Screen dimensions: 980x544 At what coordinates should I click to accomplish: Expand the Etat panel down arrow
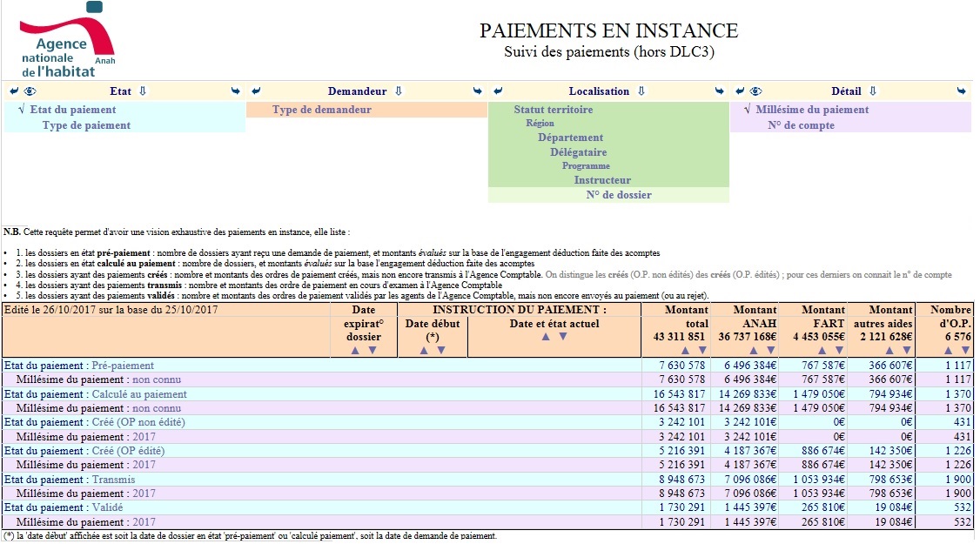pyautogui.click(x=143, y=91)
